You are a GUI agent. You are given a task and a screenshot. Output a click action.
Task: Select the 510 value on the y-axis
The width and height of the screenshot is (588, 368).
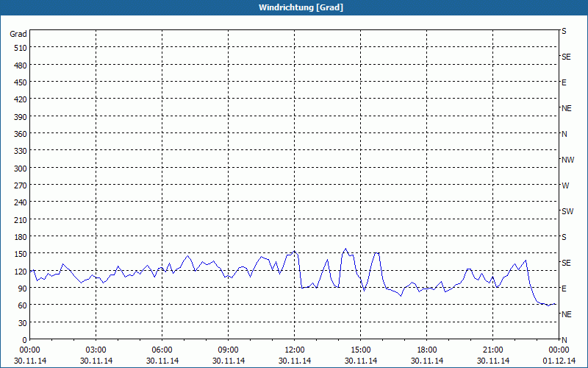[21, 48]
